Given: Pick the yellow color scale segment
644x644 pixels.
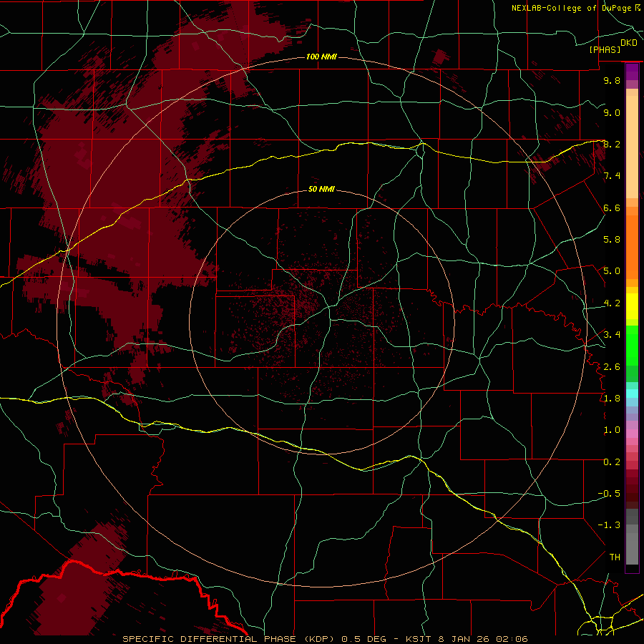Looking at the screenshot, I should point(632,306).
